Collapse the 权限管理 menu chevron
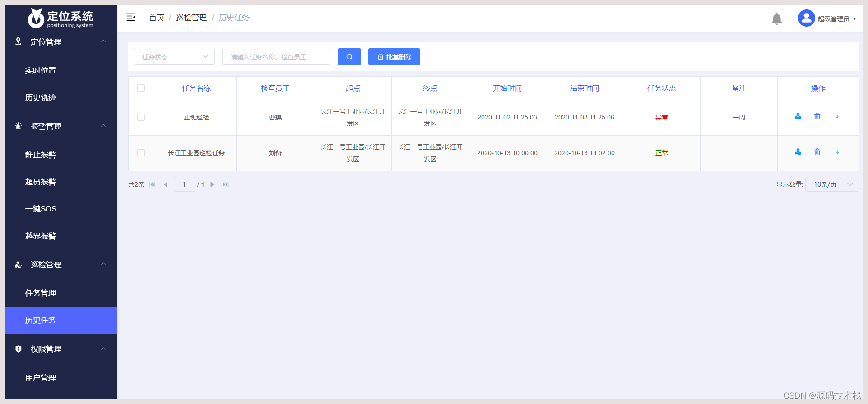Screen dimensions: 868x404 pyautogui.click(x=103, y=349)
